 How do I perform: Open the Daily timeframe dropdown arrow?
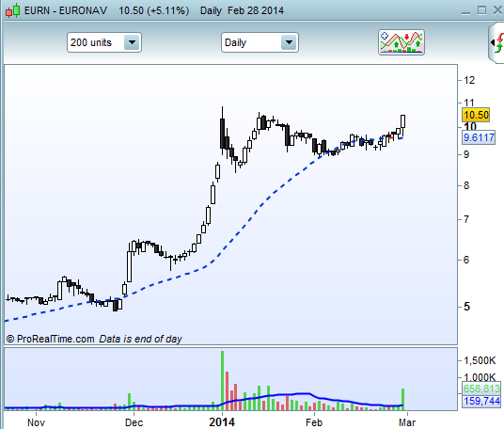pyautogui.click(x=289, y=42)
